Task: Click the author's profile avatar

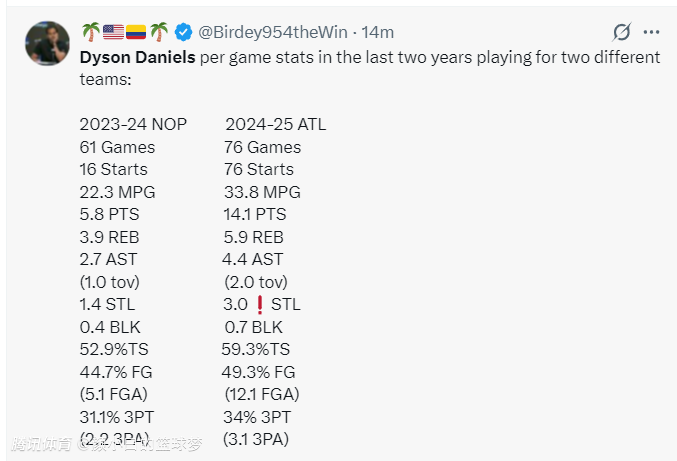Action: pos(46,43)
